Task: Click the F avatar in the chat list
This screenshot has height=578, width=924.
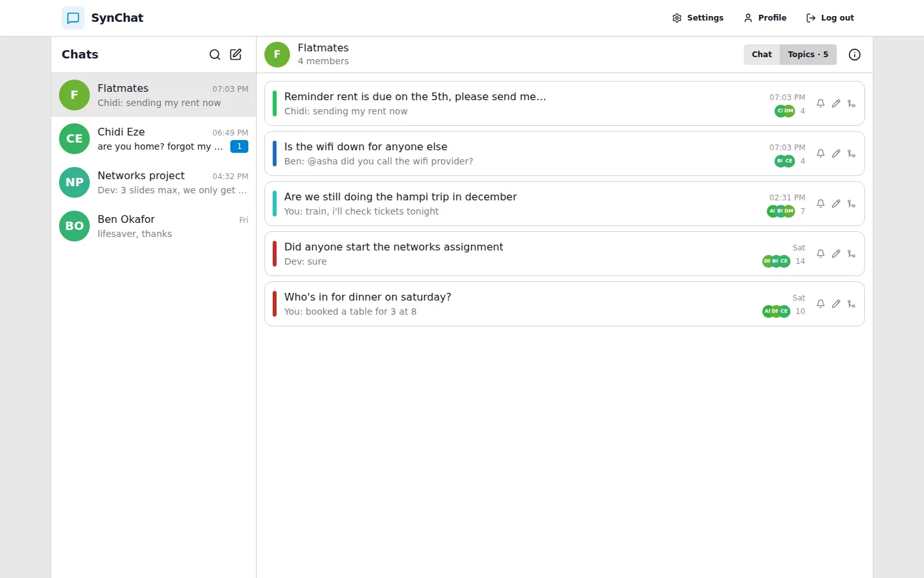Action: click(x=74, y=95)
